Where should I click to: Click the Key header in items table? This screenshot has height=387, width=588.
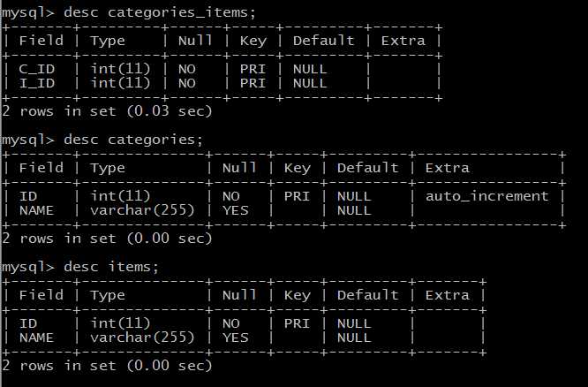click(297, 295)
